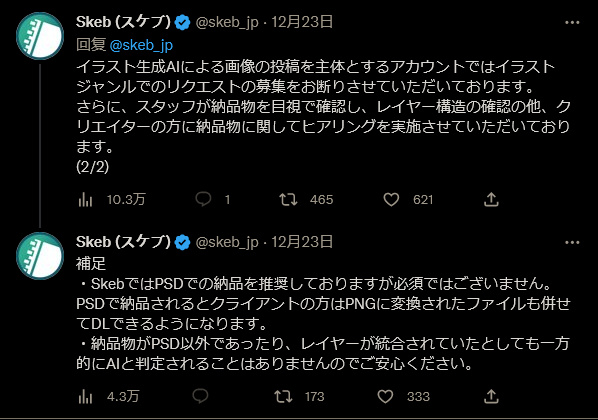Open the first tweet's Skeb profile avatar

pos(40,36)
